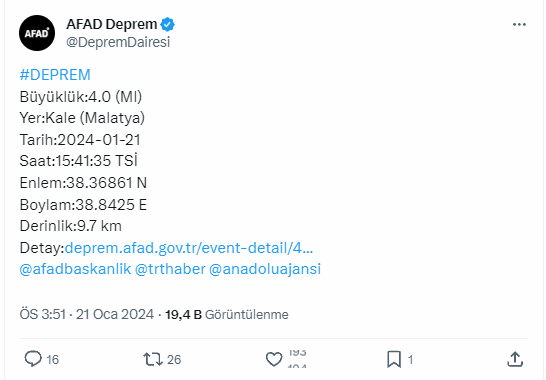Visit the @afadbaskanlik mention
The height and width of the screenshot is (380, 546).
[75, 269]
